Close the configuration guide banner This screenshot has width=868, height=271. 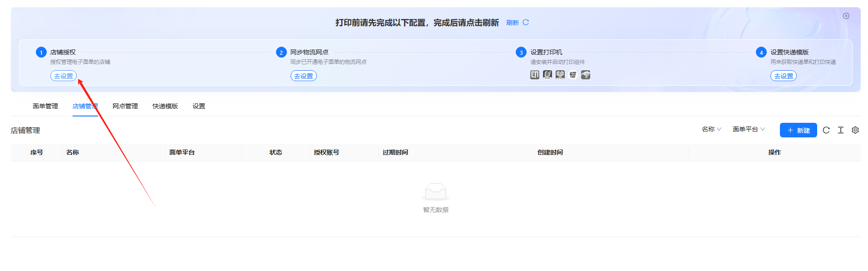point(846,16)
